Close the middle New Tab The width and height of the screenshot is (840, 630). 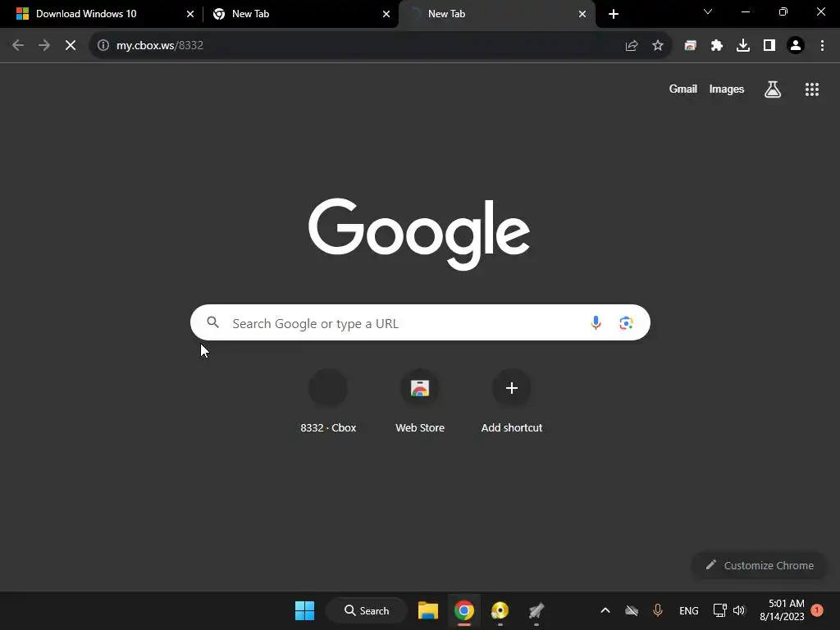(x=386, y=14)
